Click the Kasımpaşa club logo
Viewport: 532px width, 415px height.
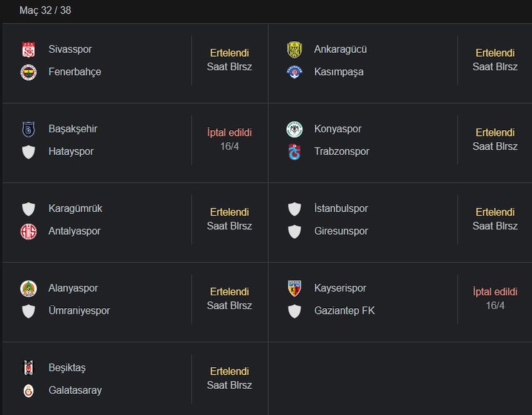tap(294, 72)
